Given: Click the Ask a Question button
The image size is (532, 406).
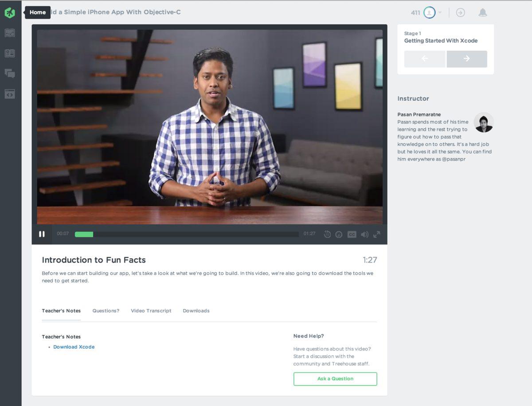Looking at the screenshot, I should point(335,379).
